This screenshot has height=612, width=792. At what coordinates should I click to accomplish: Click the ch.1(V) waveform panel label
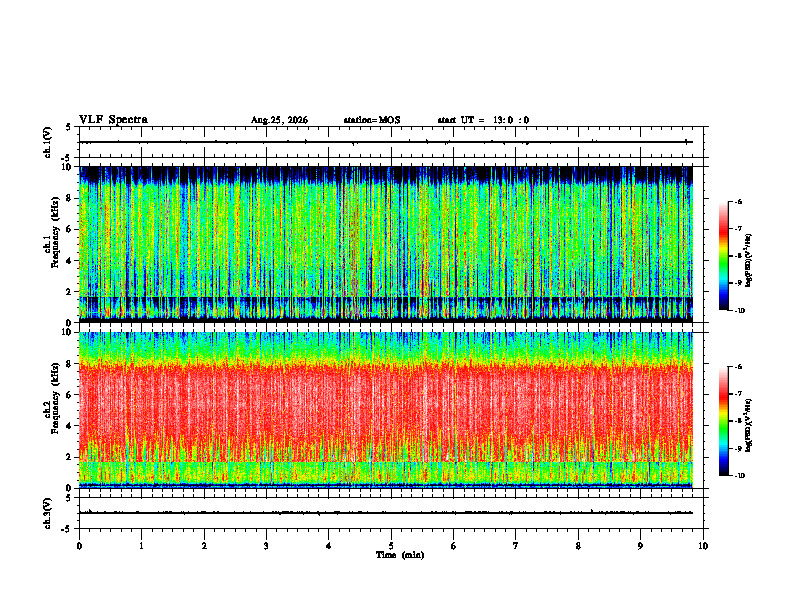point(48,142)
